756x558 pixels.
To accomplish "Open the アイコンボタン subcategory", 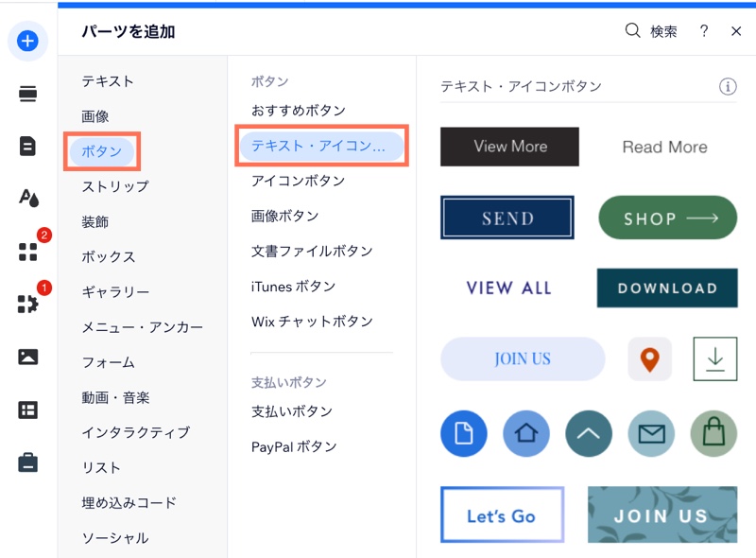I will (298, 181).
